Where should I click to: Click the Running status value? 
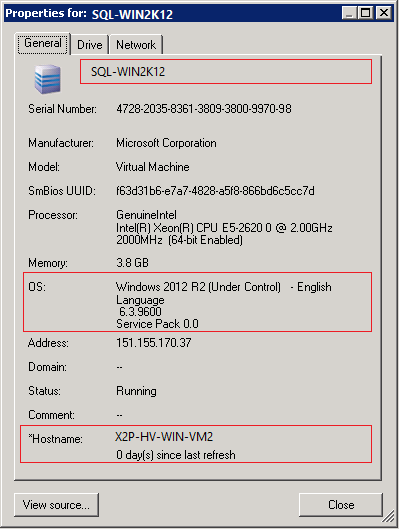136,391
